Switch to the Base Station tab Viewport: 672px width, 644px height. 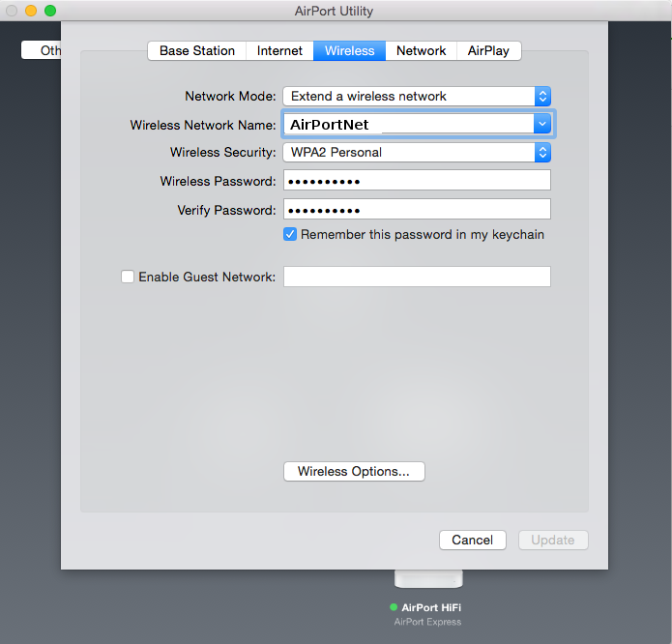point(196,51)
